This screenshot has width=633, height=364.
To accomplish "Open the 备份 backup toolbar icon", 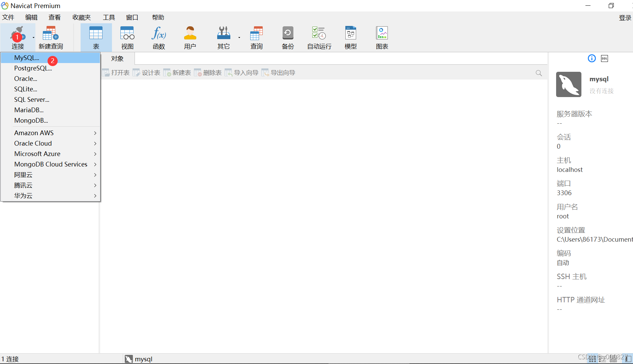I will [x=288, y=37].
